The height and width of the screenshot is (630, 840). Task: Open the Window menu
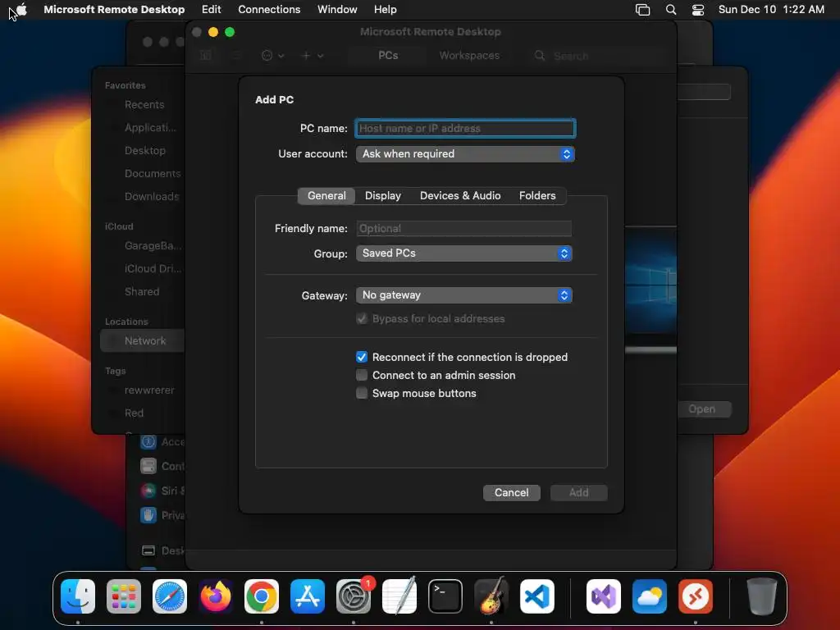[x=337, y=9]
